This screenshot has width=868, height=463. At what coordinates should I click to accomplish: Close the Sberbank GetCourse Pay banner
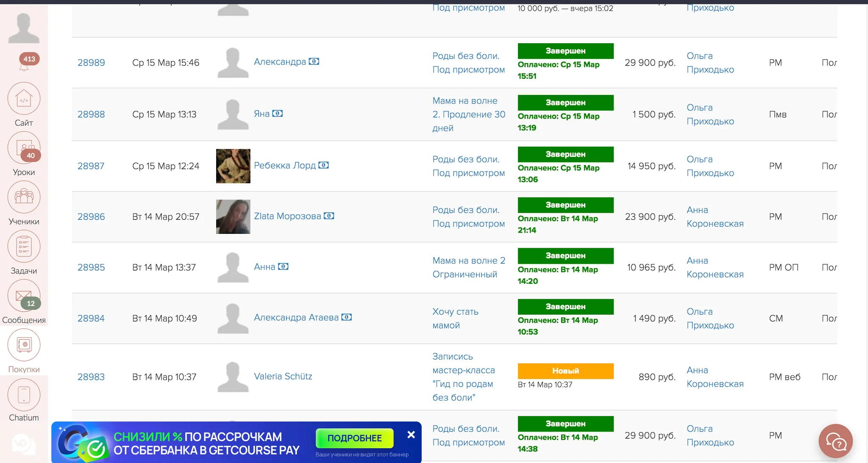tap(411, 435)
